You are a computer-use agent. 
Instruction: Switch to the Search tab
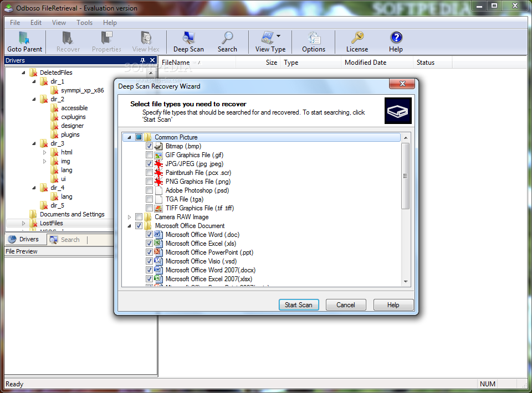pos(64,240)
